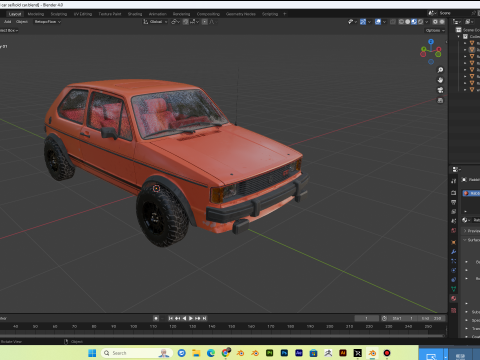Switch to the Shading workspace tab
This screenshot has height=360, width=480.
point(135,14)
